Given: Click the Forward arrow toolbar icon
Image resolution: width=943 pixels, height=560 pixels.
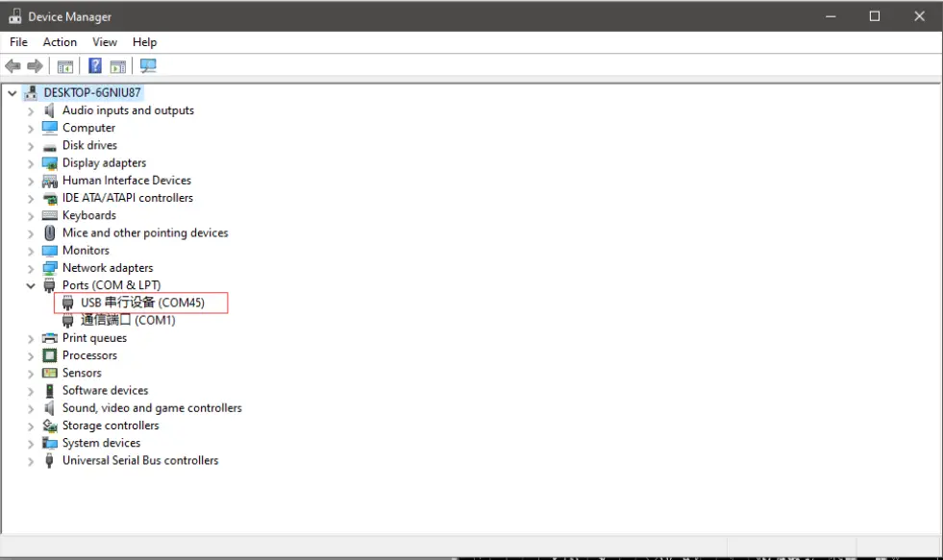Looking at the screenshot, I should click(36, 66).
